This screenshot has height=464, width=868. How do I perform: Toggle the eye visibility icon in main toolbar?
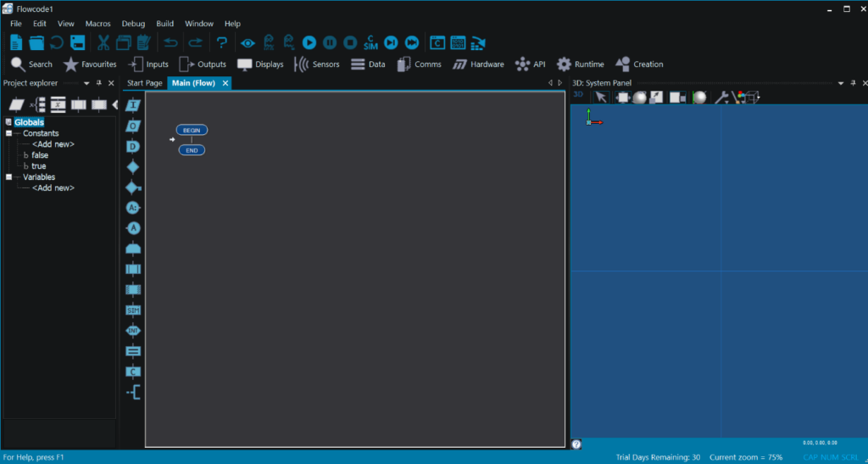(x=248, y=42)
